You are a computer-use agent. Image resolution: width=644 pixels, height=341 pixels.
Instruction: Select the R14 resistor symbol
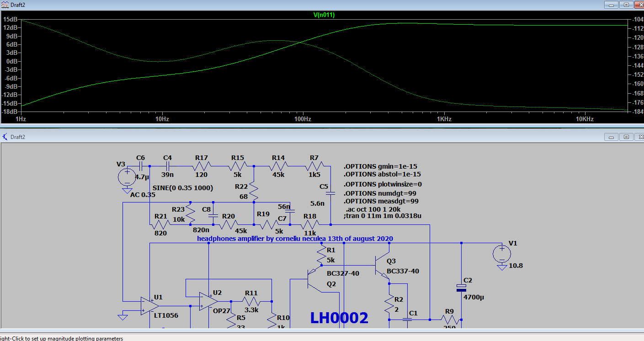[x=279, y=165]
